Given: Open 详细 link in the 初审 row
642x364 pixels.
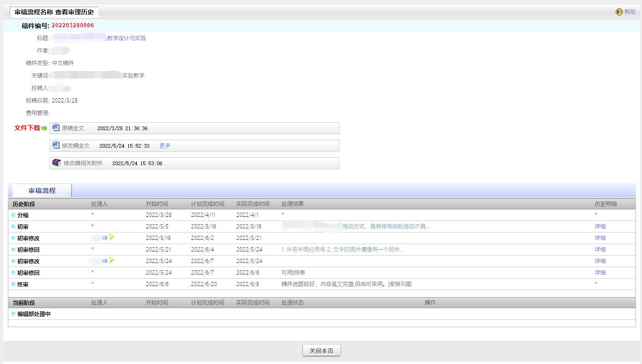Looking at the screenshot, I should pos(600,227).
